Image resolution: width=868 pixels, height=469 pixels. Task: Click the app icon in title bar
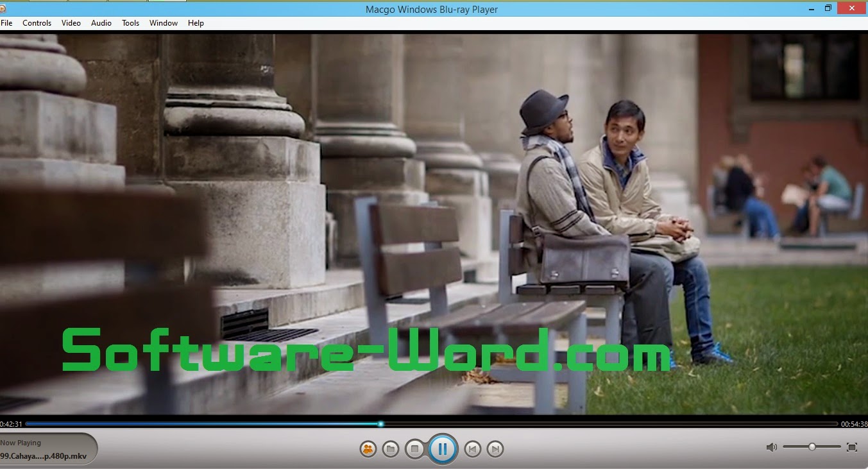coord(3,9)
